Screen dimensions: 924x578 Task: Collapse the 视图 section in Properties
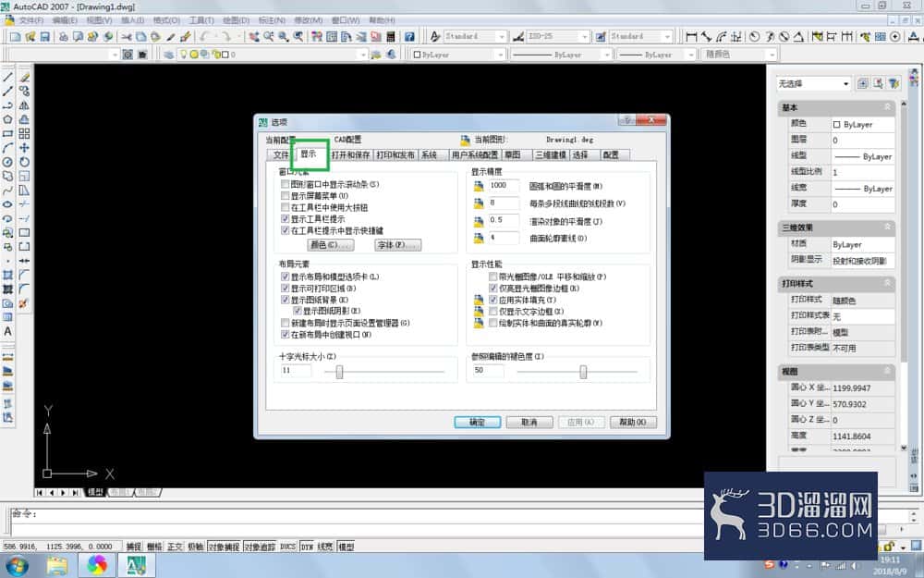coord(887,371)
